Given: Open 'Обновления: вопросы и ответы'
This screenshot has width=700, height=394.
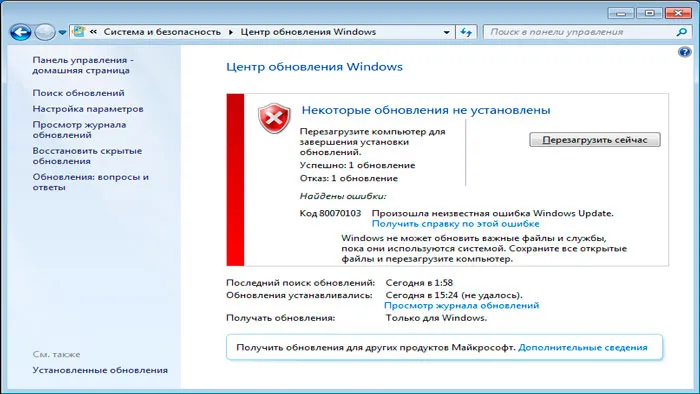Looking at the screenshot, I should pos(90,182).
